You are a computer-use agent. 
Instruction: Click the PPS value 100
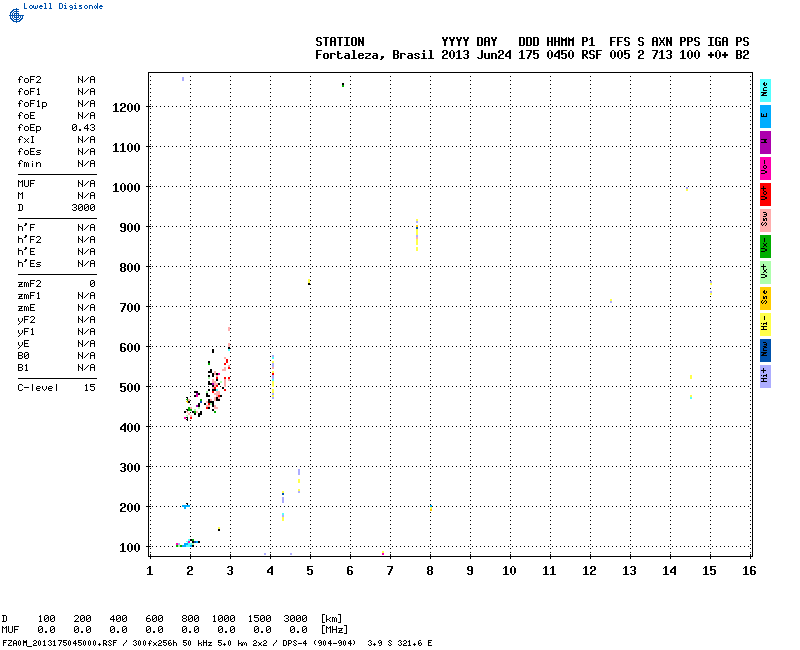click(690, 55)
